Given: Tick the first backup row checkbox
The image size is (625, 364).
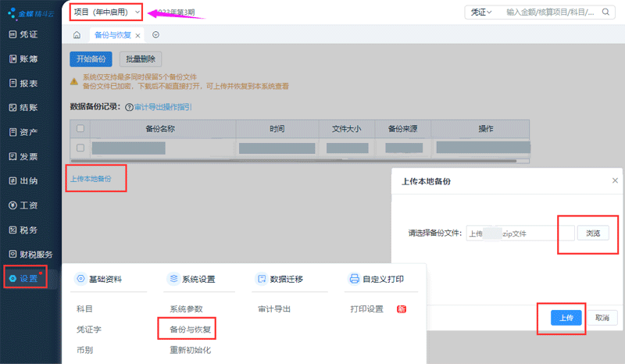Looking at the screenshot, I should coord(80,148).
